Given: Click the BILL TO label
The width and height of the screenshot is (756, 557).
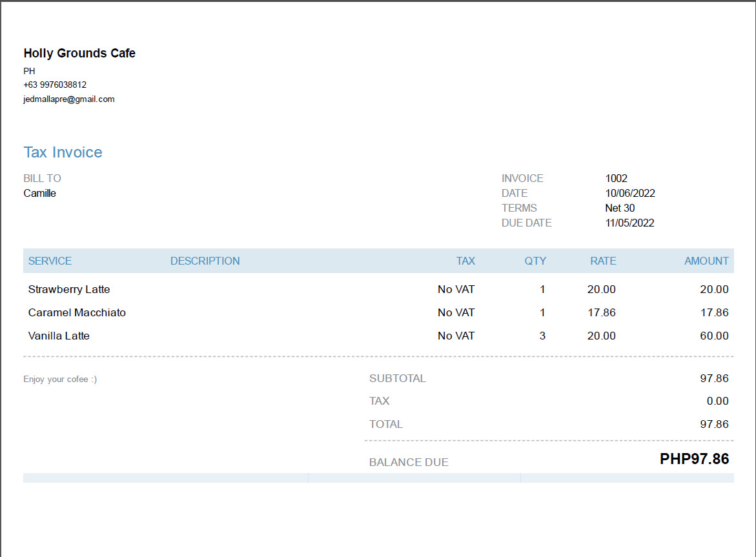Looking at the screenshot, I should point(43,178).
